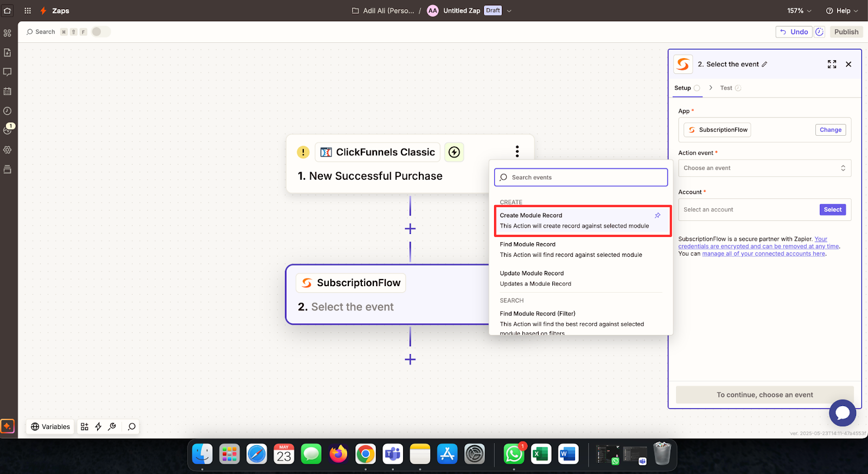The image size is (868, 474).
Task: Open the chat support bubble
Action: point(843,413)
